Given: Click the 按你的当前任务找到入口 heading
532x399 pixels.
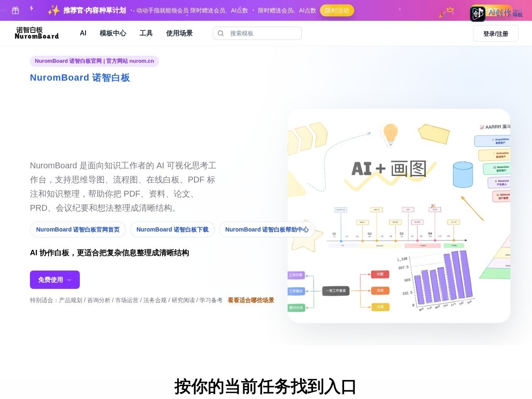Looking at the screenshot, I should [x=265, y=386].
